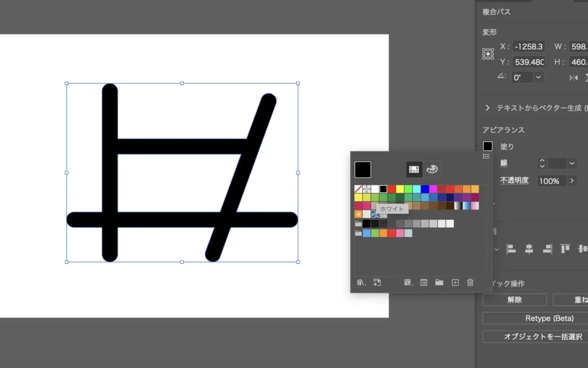Open the Swatch Libraries menu icon

[x=361, y=282]
